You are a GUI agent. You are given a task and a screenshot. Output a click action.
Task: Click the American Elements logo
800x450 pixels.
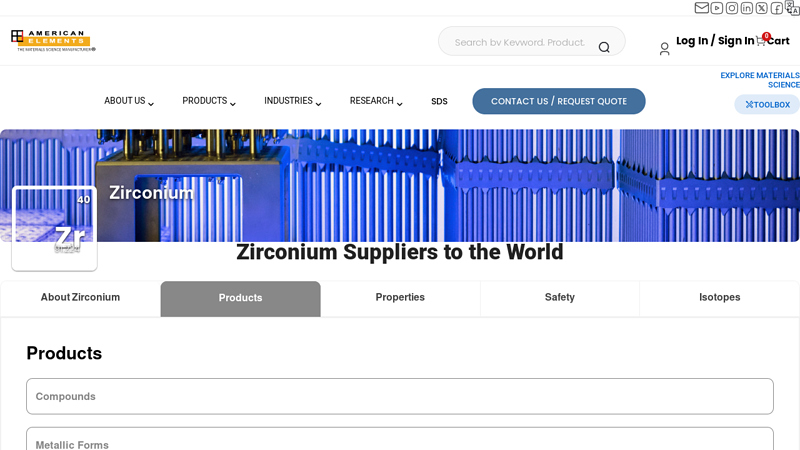point(52,41)
